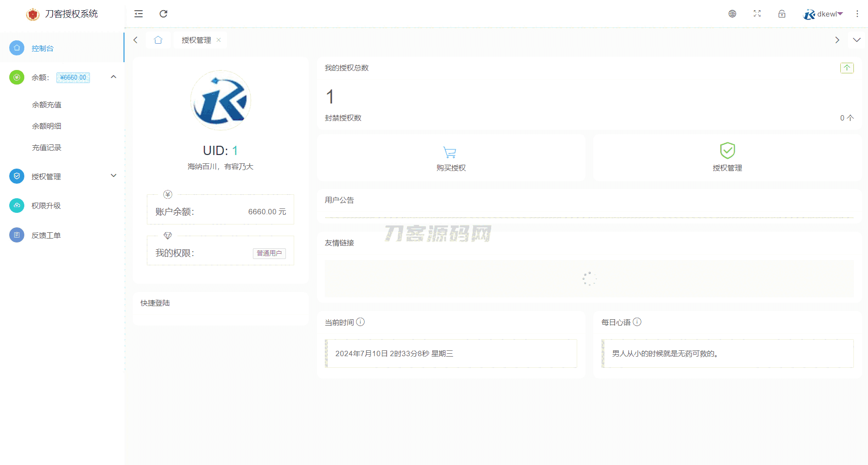Open the vertical three-dot more menu
The width and height of the screenshot is (868, 465).
coord(857,14)
